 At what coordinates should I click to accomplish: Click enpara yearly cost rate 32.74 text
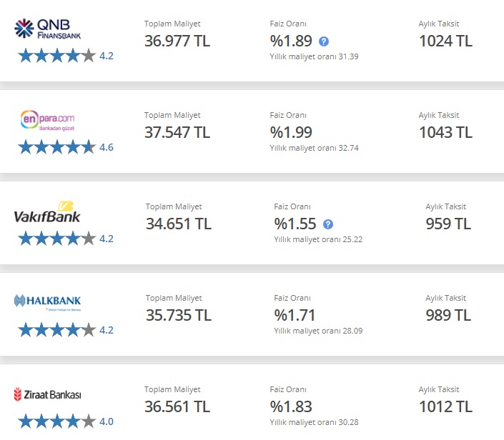(x=314, y=148)
